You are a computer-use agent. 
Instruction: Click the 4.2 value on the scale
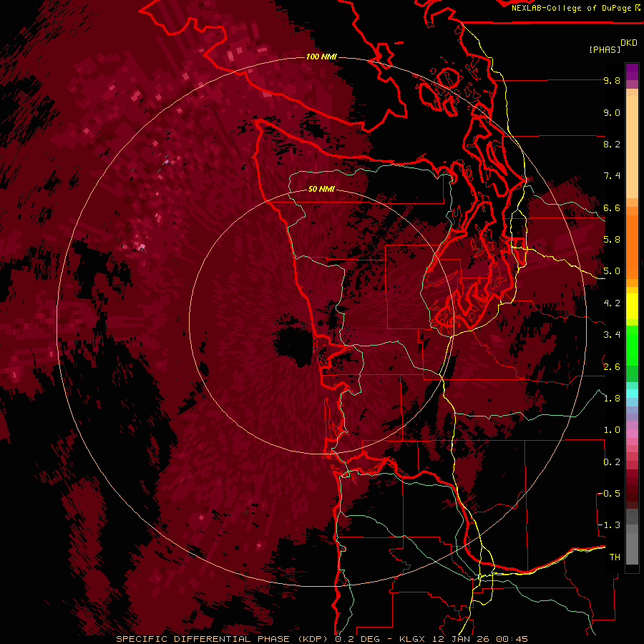coord(612,303)
